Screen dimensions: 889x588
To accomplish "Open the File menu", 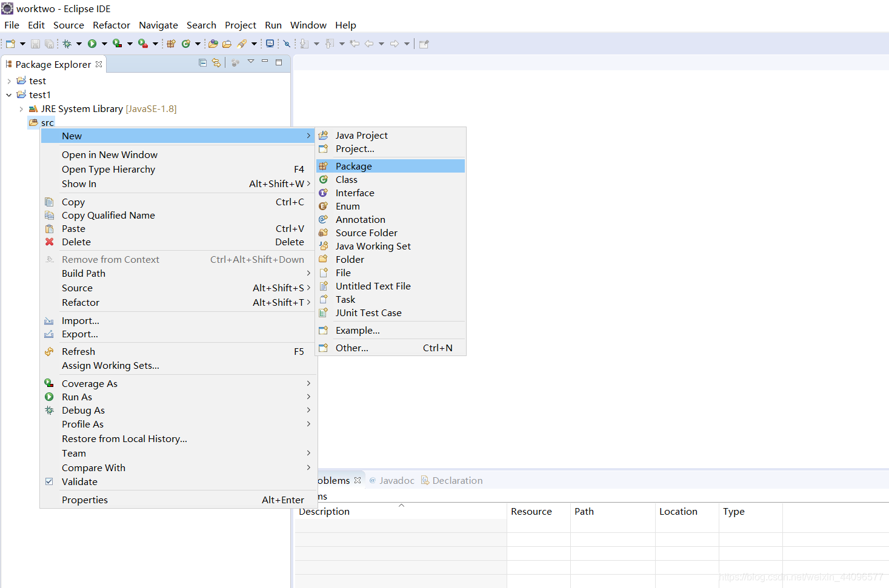I will tap(12, 25).
